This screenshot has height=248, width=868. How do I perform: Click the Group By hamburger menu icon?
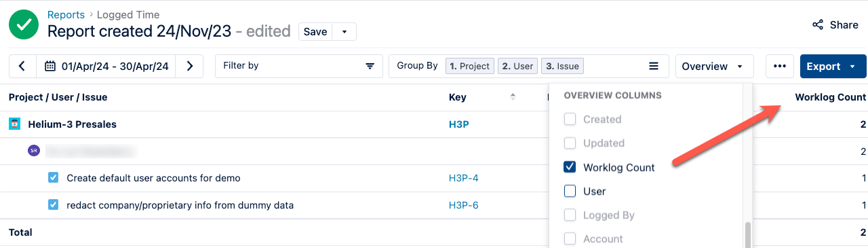654,67
